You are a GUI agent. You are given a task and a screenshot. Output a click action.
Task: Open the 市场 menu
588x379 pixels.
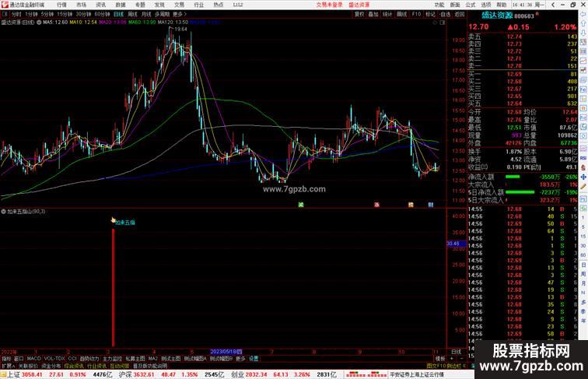click(x=82, y=5)
